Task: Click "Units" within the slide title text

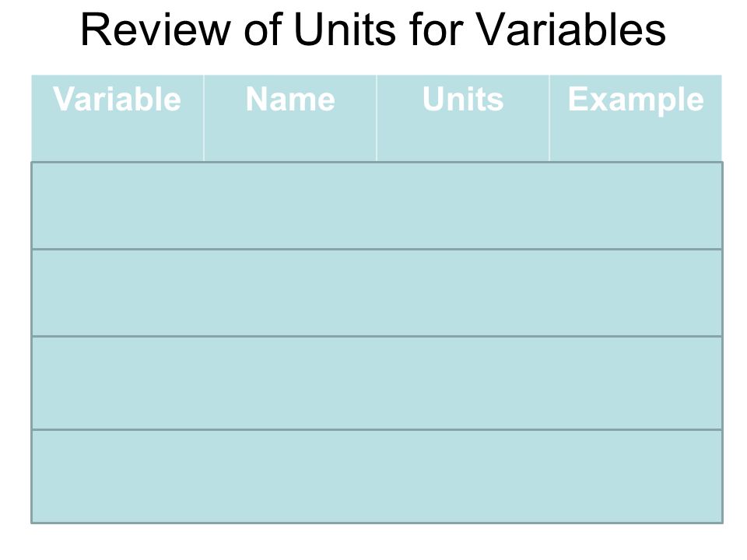Action: 345,30
